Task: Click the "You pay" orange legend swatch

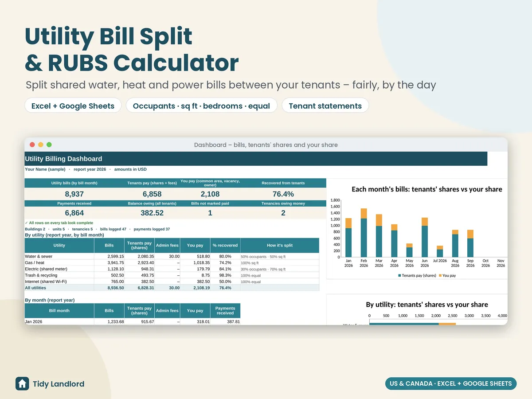Action: click(x=440, y=276)
